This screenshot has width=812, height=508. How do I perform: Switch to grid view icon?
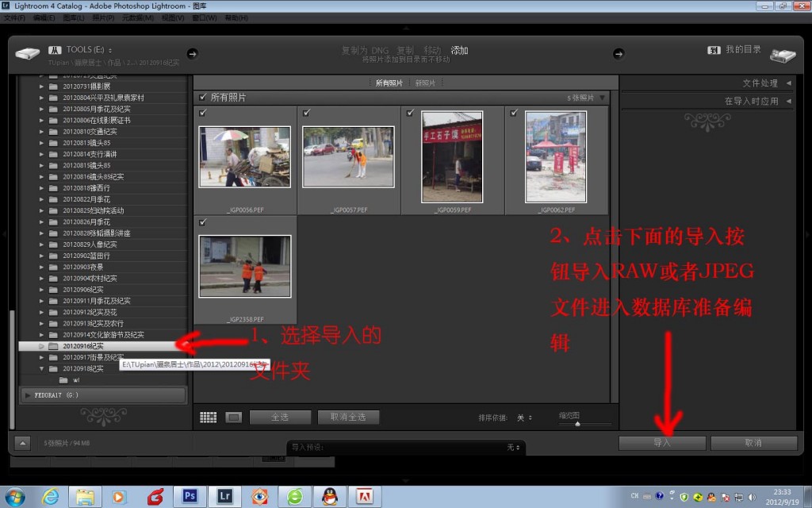click(x=209, y=418)
